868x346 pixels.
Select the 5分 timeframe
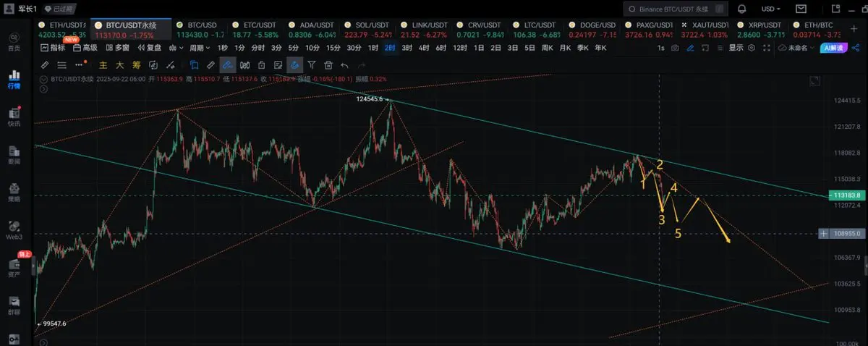(294, 47)
